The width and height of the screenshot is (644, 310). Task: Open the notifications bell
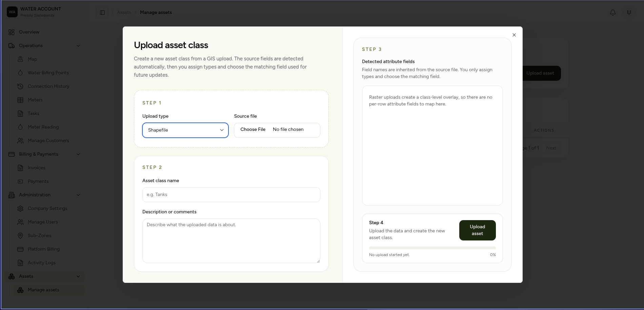(613, 12)
